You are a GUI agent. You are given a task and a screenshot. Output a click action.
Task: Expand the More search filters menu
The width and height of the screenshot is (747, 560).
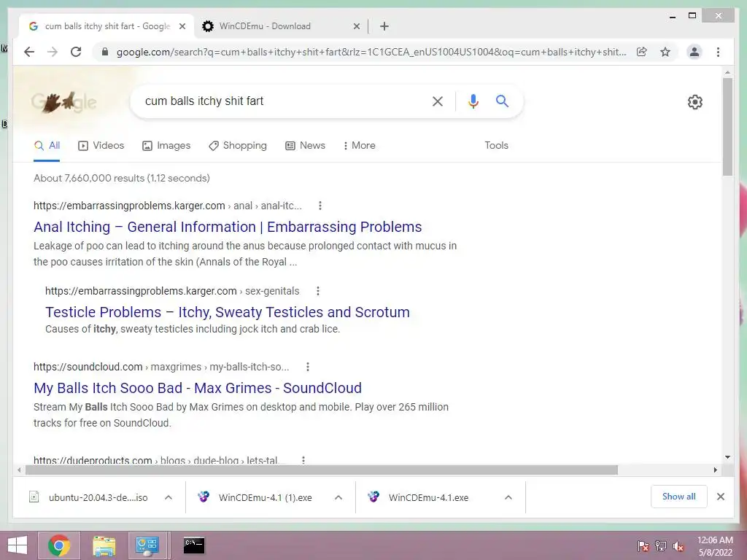[x=359, y=145]
